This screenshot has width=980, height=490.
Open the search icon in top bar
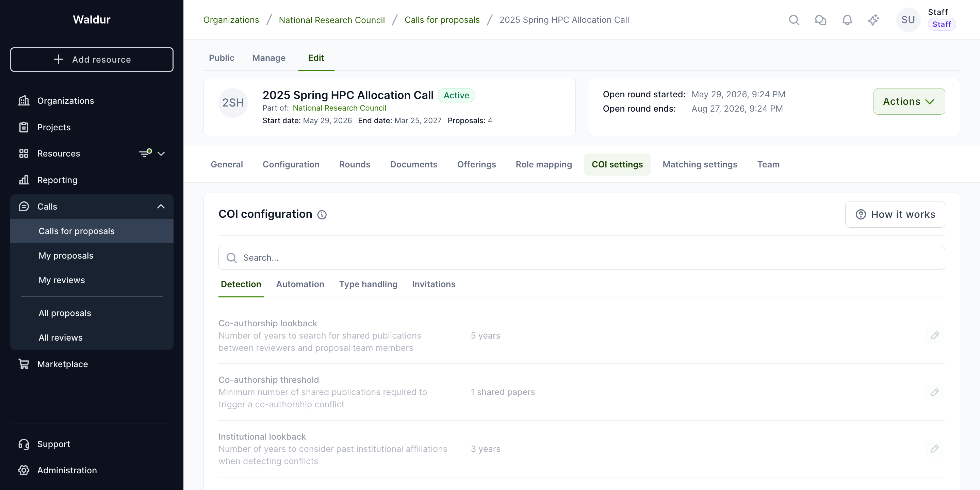[794, 20]
